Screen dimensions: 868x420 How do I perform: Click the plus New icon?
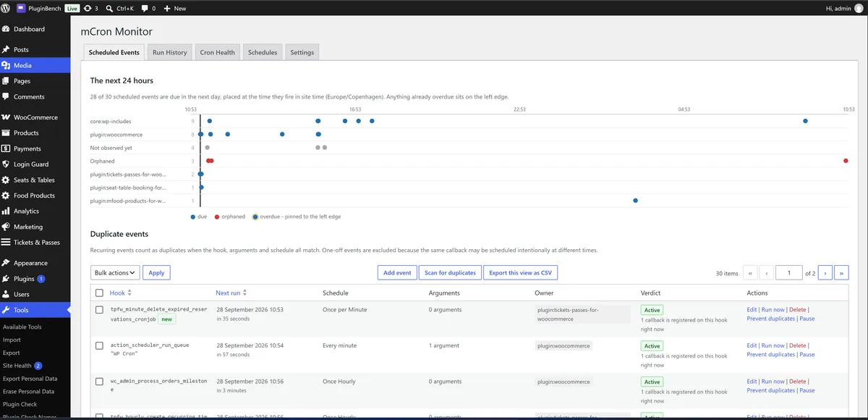point(167,8)
